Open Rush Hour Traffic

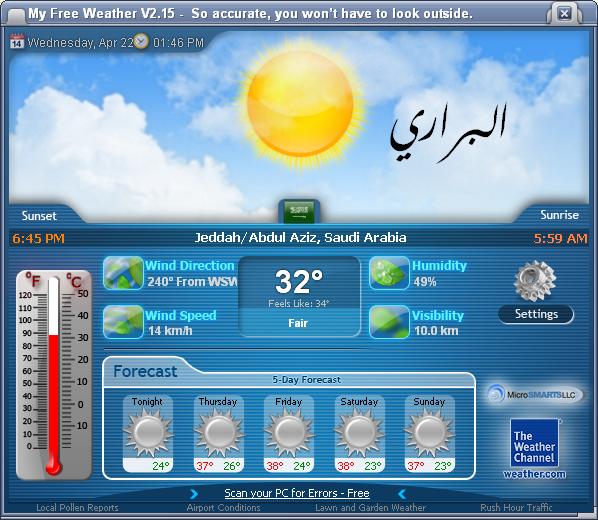tap(516, 508)
